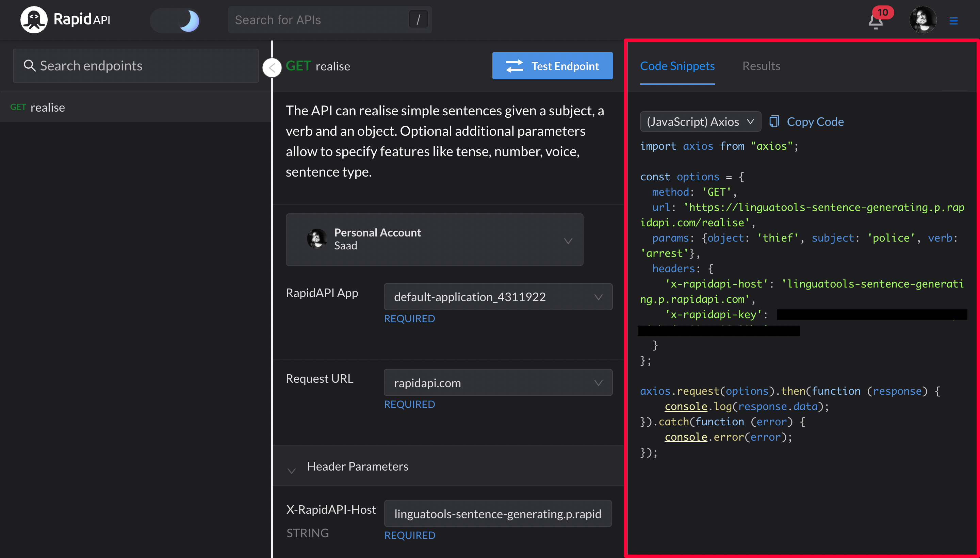Toggle the dark mode moon switch
This screenshot has width=980, height=558.
point(176,20)
